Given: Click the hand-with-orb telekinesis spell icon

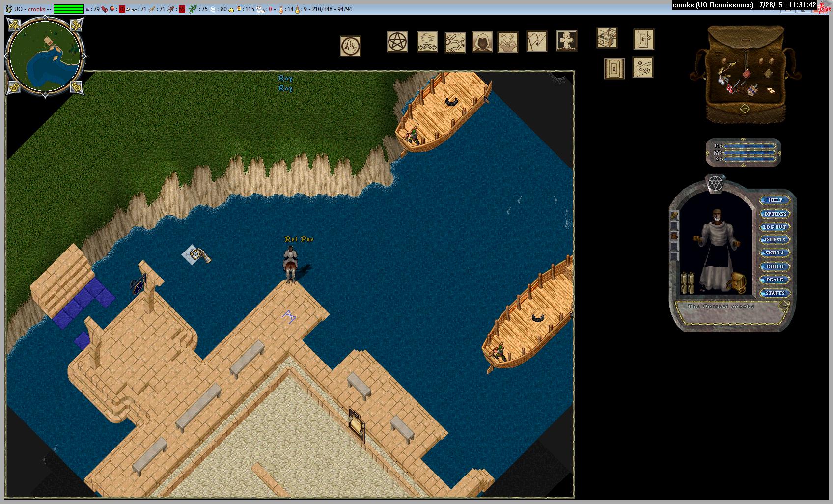Looking at the screenshot, I should click(x=643, y=67).
